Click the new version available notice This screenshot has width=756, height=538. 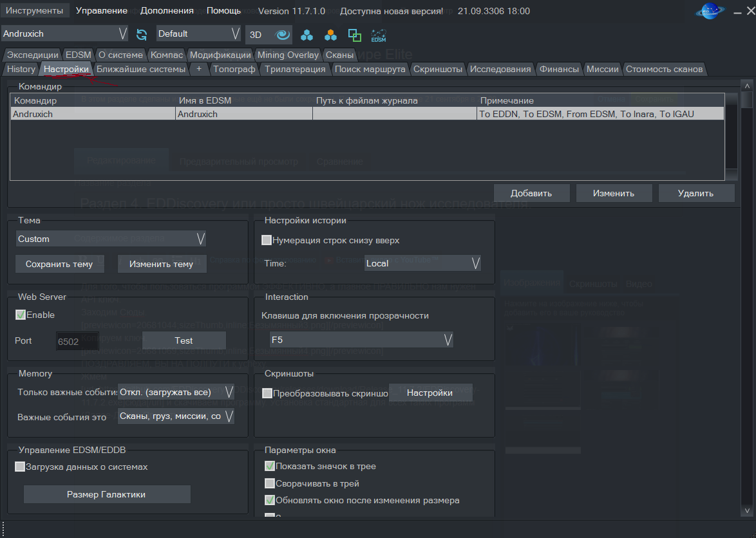pyautogui.click(x=392, y=11)
